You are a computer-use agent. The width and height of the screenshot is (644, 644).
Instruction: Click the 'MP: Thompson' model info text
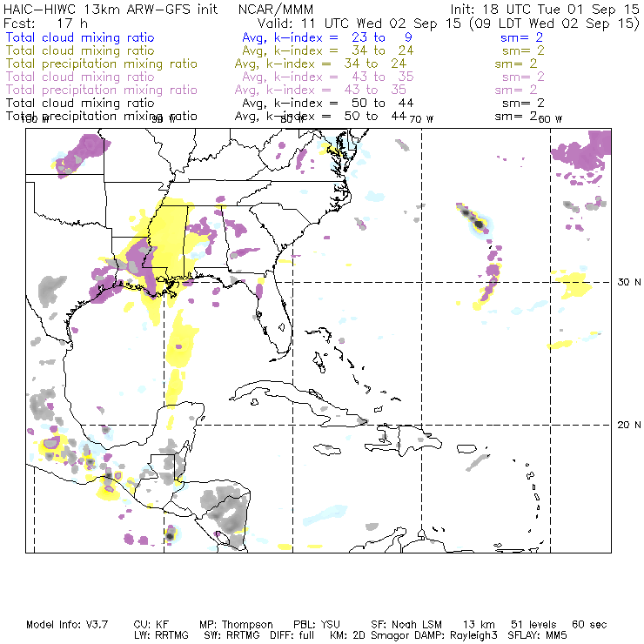coord(236,625)
